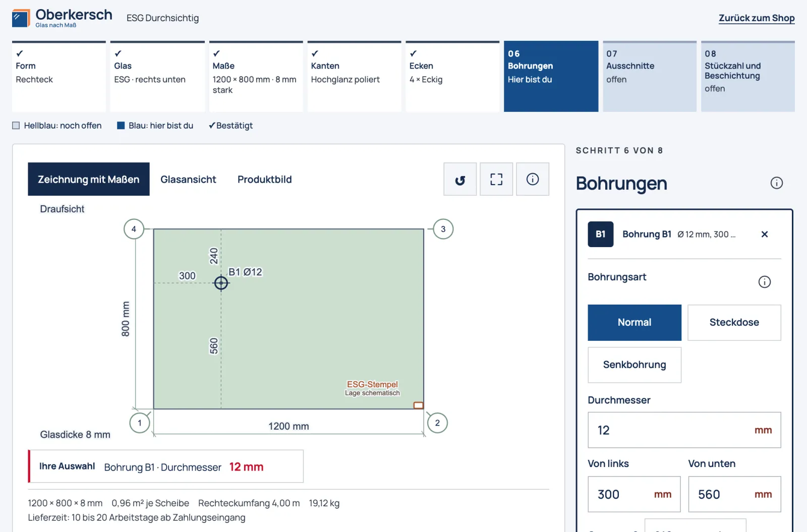The height and width of the screenshot is (532, 807).
Task: Click the Oberkersch logo icon
Action: point(21,18)
